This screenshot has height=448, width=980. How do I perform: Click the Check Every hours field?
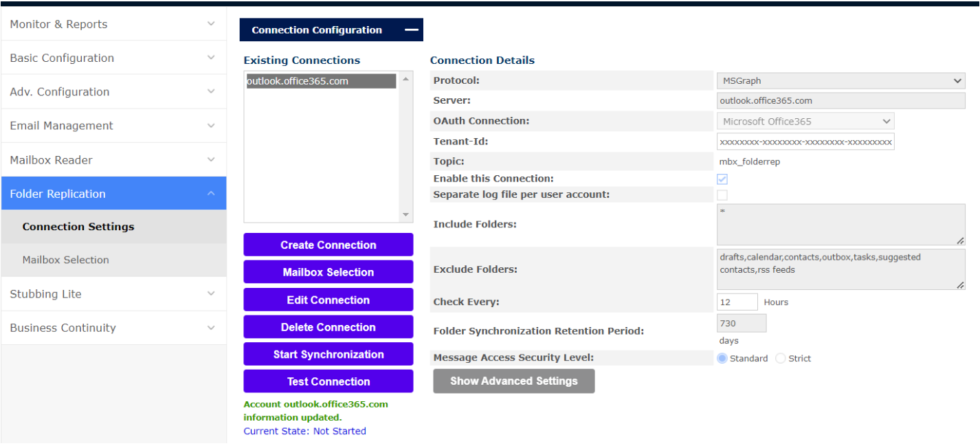[x=737, y=302]
